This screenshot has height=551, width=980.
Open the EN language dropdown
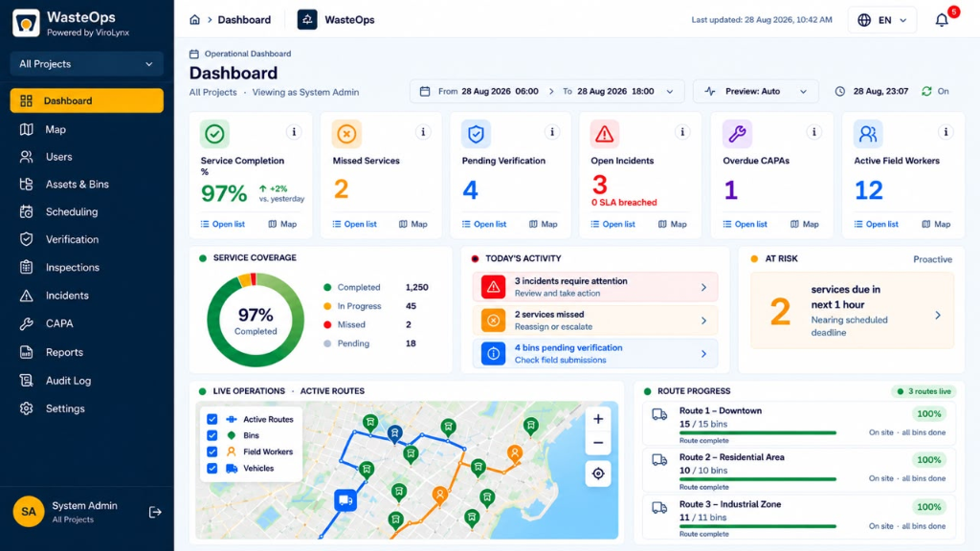(881, 20)
